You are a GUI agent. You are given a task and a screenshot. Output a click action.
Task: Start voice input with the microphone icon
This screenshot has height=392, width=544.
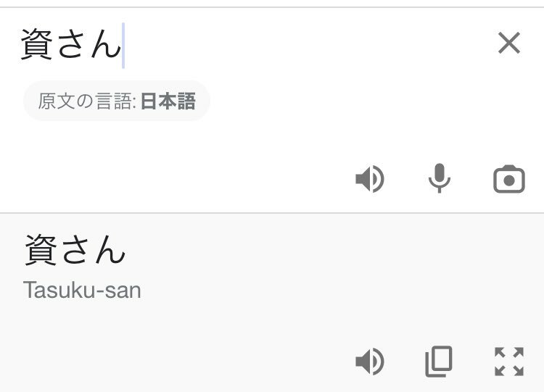(440, 178)
